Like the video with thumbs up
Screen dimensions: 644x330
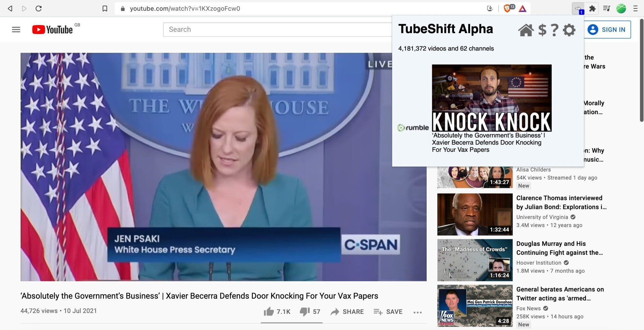click(277, 312)
